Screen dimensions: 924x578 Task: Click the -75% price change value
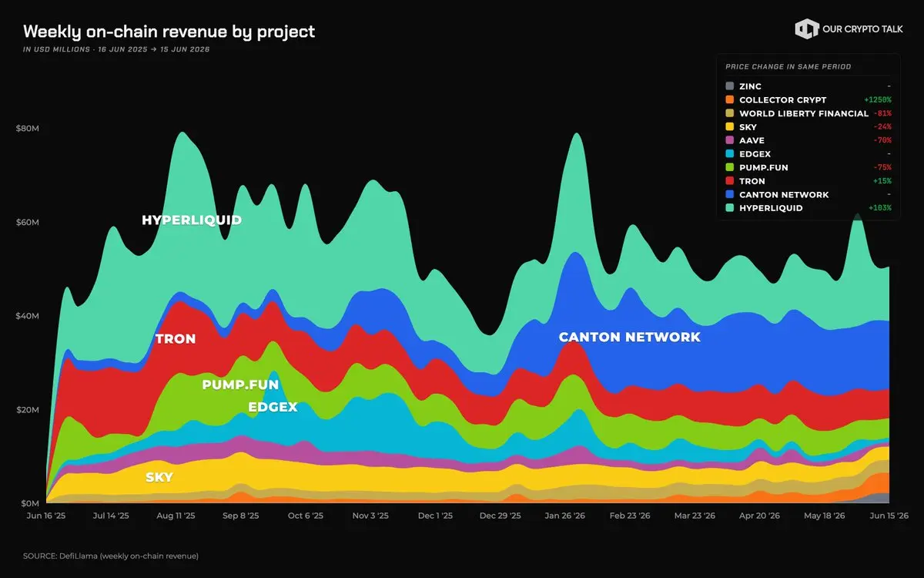click(882, 167)
